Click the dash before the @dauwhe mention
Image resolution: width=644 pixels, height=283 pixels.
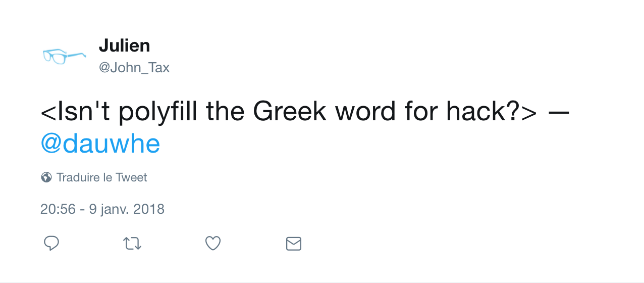coord(559,112)
